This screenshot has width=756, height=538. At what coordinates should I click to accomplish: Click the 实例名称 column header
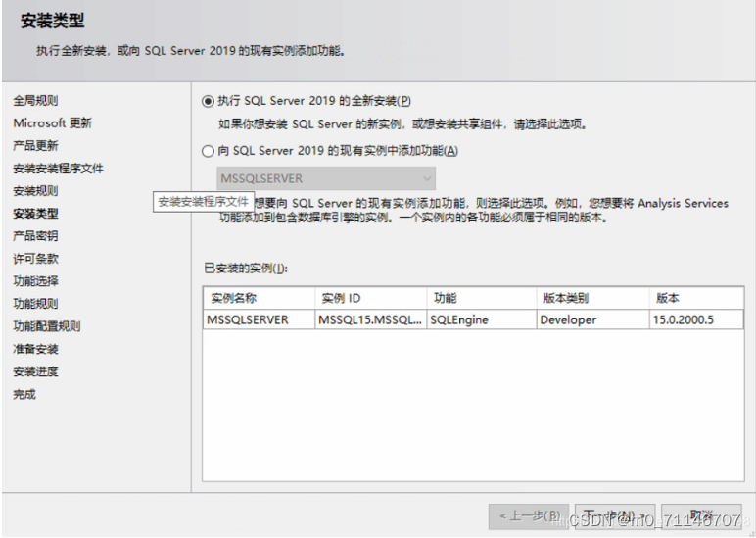pos(259,298)
